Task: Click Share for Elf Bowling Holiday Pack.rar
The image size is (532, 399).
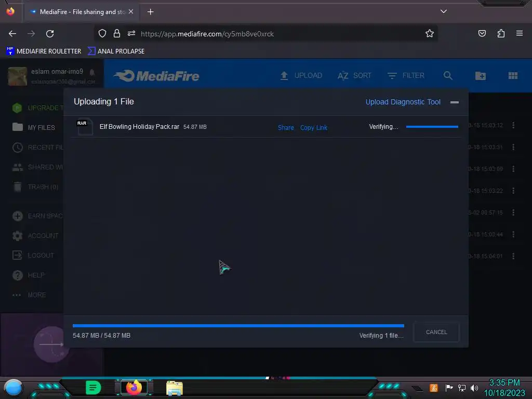Action: pos(286,128)
